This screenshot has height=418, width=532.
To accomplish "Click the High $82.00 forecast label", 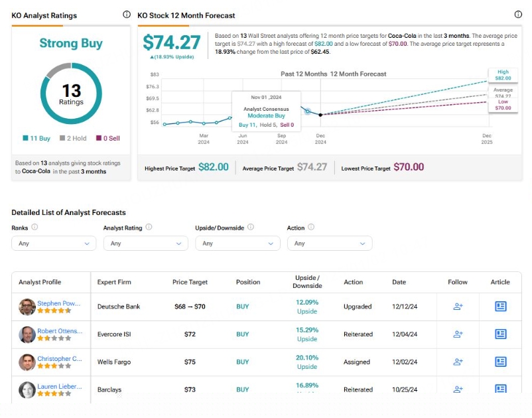I will (503, 74).
